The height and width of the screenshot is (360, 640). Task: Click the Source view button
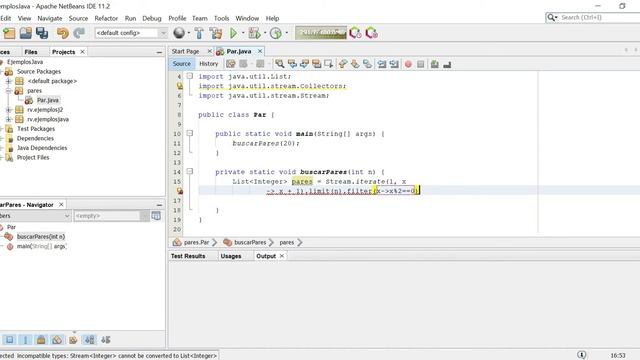tap(182, 64)
